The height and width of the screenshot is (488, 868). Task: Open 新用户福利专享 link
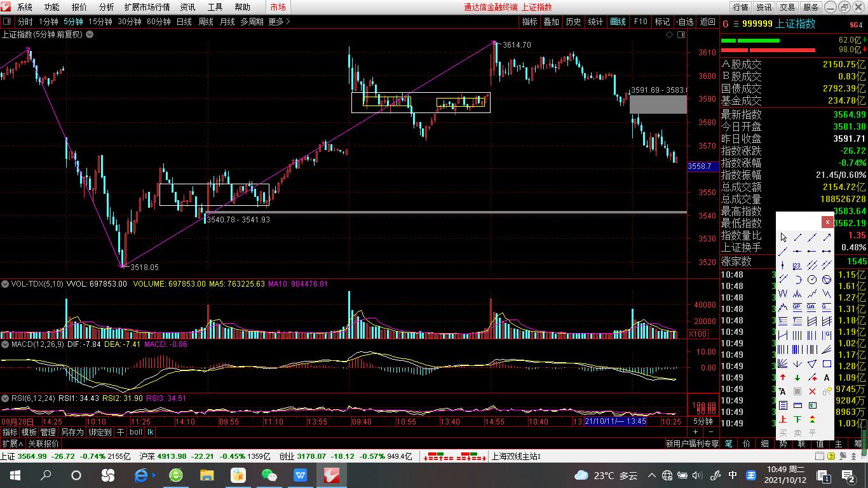click(x=693, y=444)
